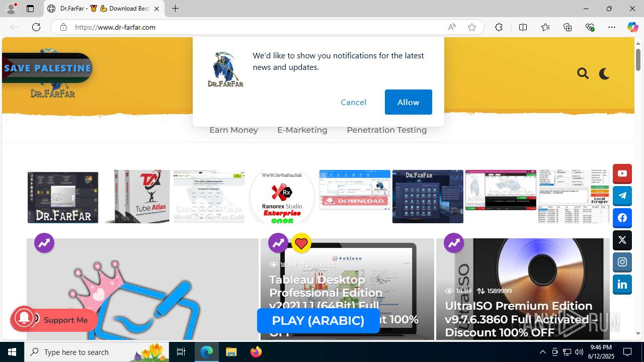Open the Ranorex Studio Enterprise thumbnail

(x=282, y=197)
